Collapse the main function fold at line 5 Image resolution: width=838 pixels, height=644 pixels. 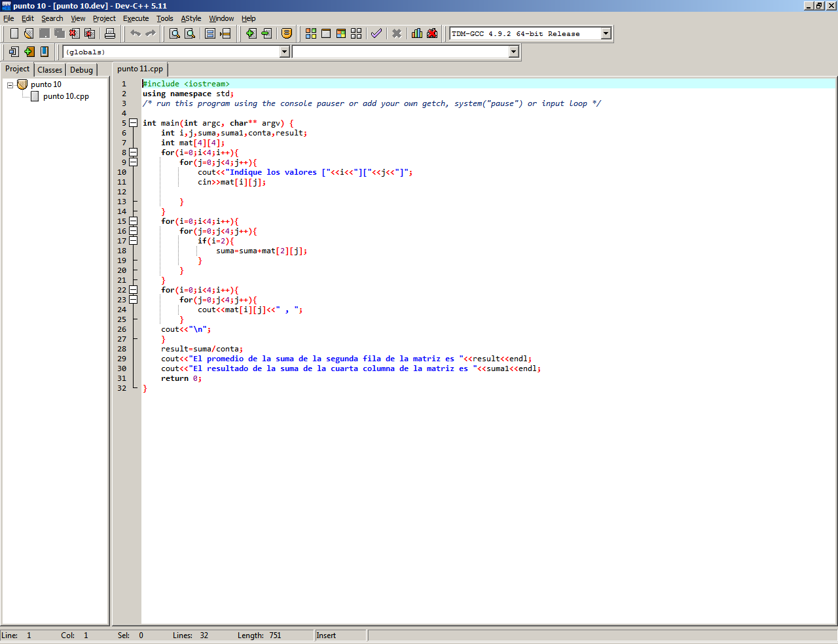(134, 123)
